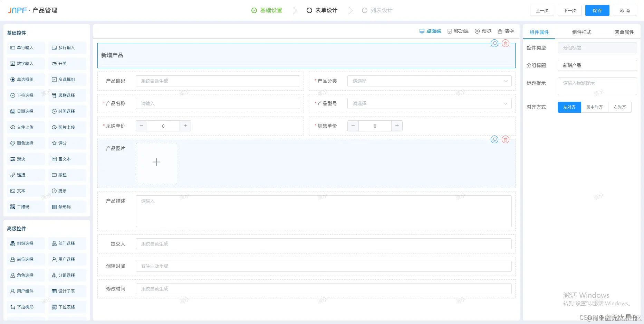644x324 pixels.
Task: Copy the 新增产品 group title component
Action: (494, 43)
